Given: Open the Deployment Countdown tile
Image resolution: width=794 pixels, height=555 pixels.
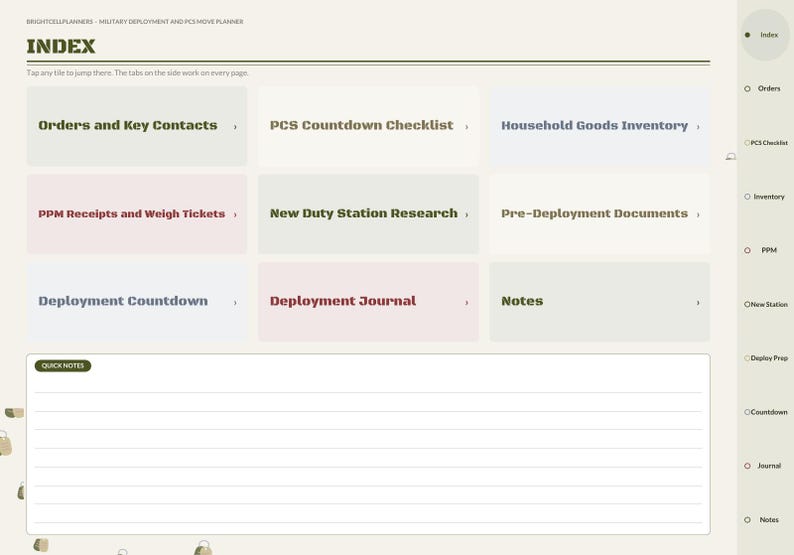Looking at the screenshot, I should coord(137,302).
